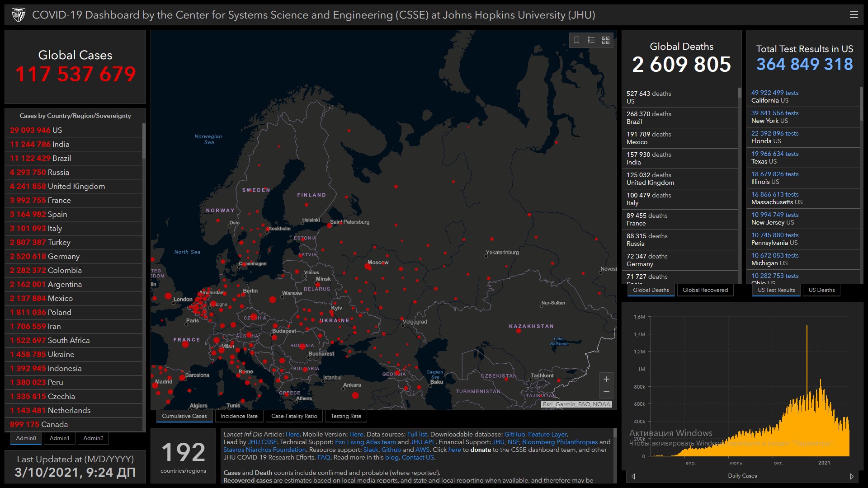Zoom out on the map
Screen dimensions: 868x488
coord(606,391)
